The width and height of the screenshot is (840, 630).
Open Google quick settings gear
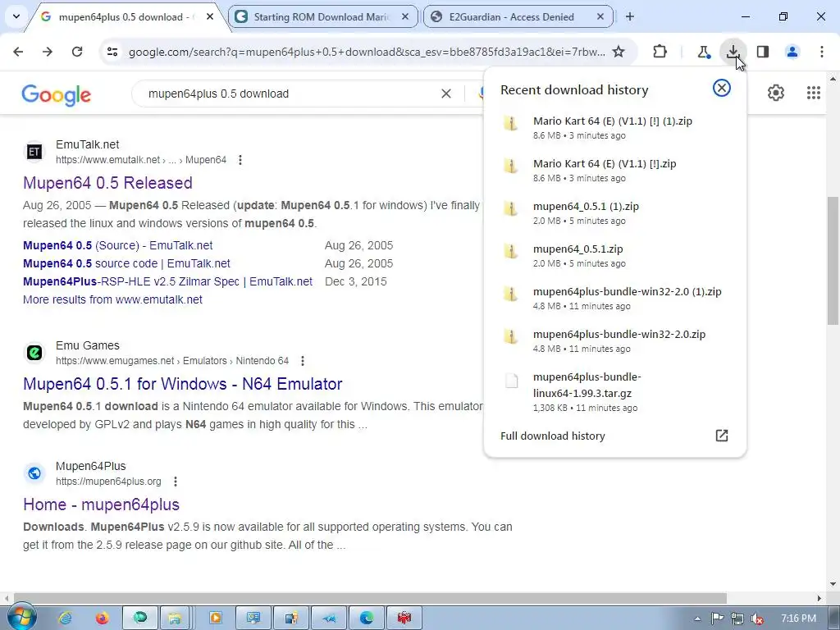776,93
